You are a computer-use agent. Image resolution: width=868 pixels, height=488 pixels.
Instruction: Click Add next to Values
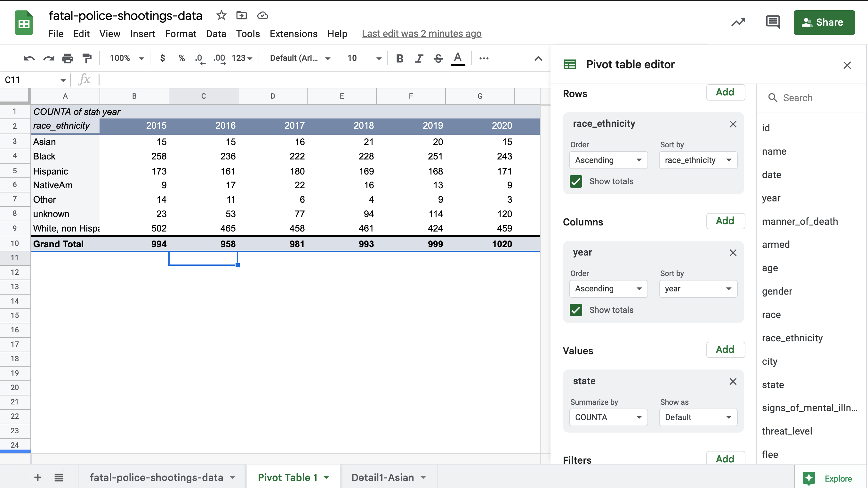pyautogui.click(x=725, y=349)
